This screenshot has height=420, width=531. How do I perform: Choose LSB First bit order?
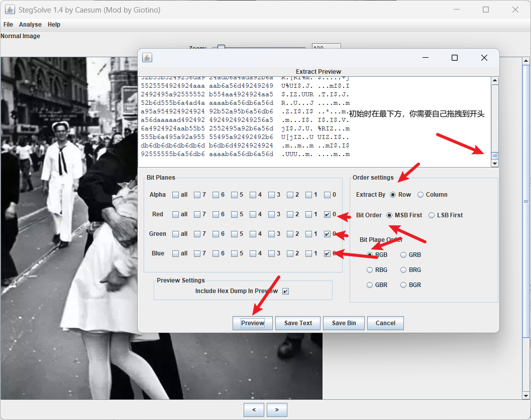tap(432, 215)
